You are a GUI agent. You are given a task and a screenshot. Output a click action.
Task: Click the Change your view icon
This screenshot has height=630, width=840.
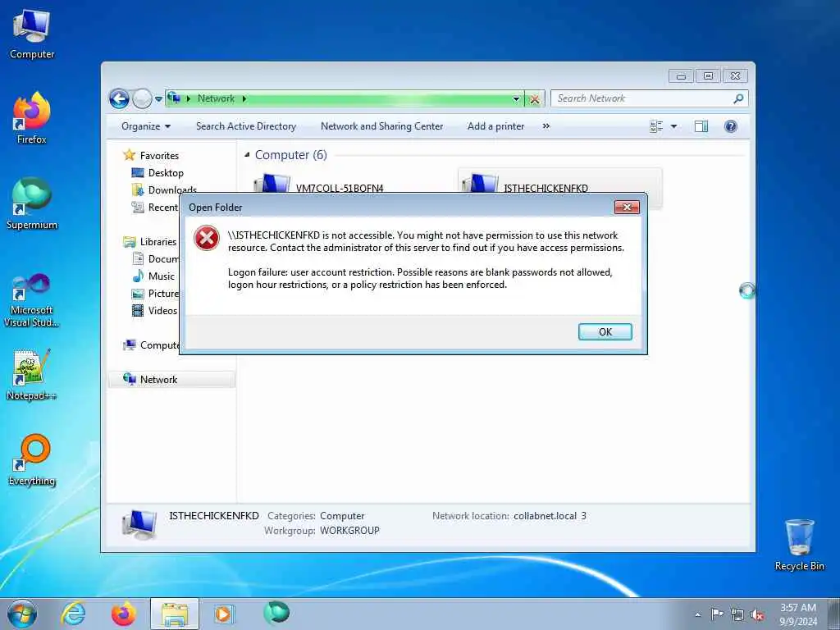[x=656, y=126]
